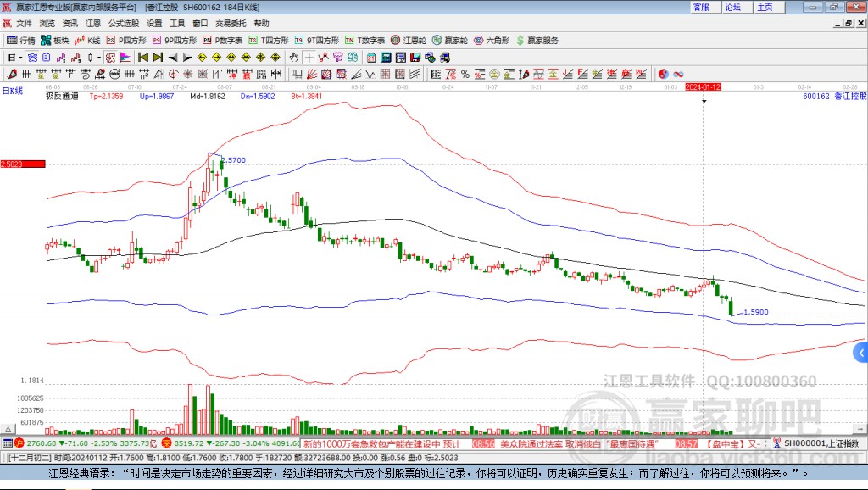The width and height of the screenshot is (868, 490).
Task: Open the 板块 sector view
Action: point(55,41)
